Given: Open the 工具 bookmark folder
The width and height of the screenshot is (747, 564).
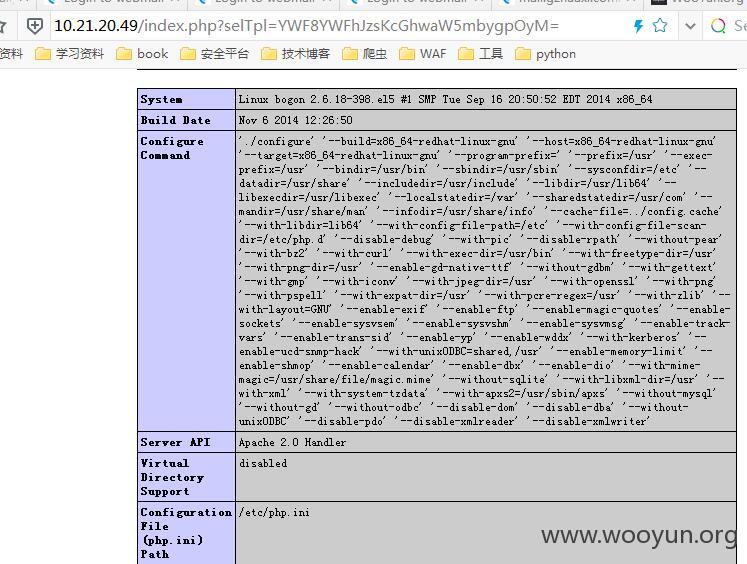Looking at the screenshot, I should click(x=481, y=54).
